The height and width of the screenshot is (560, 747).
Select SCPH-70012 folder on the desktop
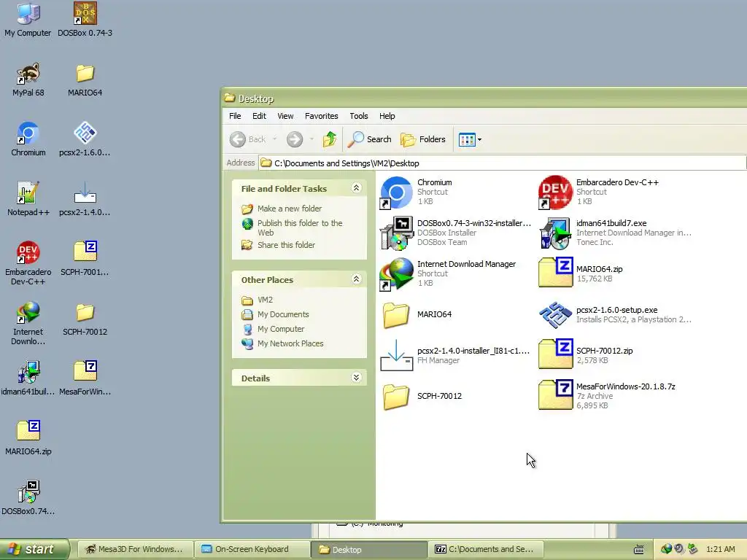tap(85, 319)
